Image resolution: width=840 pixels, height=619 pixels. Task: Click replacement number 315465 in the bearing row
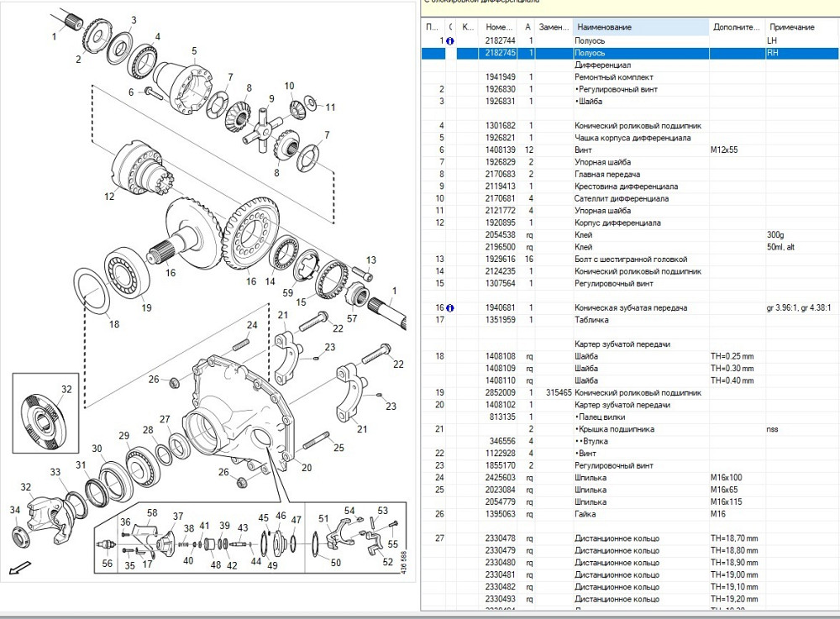click(558, 393)
